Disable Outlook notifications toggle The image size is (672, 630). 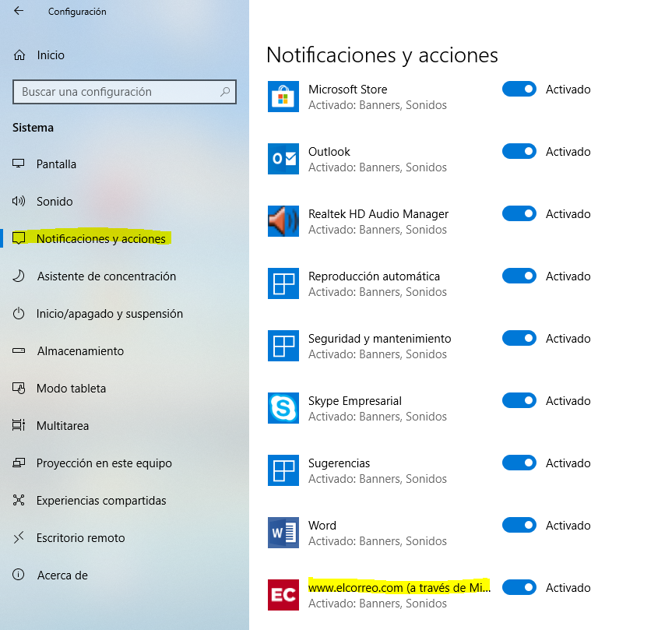click(x=519, y=151)
